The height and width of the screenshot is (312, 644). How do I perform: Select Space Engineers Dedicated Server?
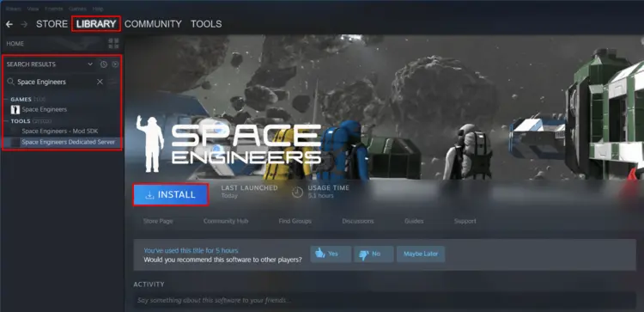[x=69, y=142]
